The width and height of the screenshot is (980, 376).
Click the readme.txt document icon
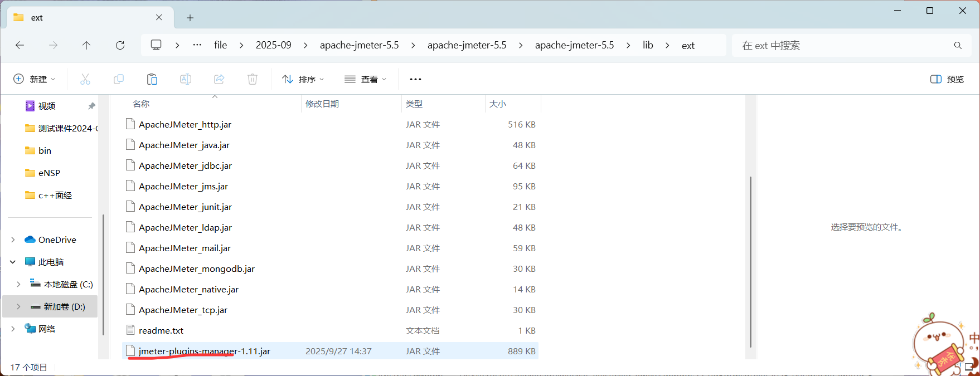pos(130,330)
